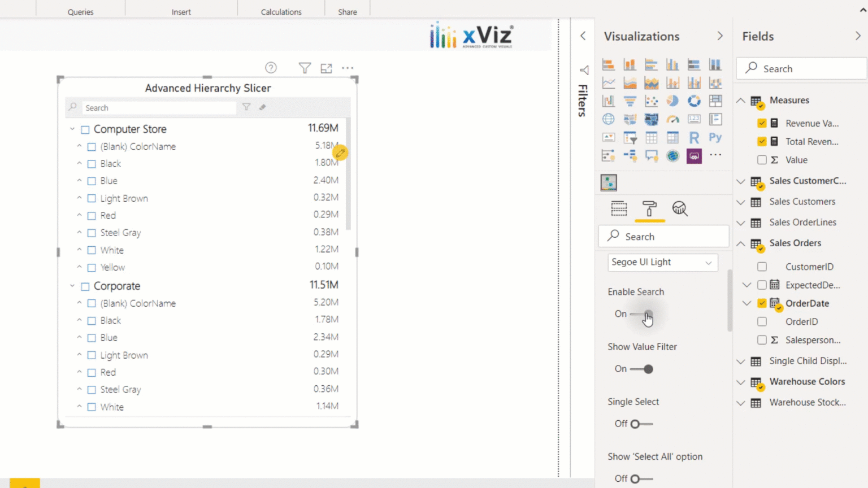This screenshot has height=488, width=868.
Task: Uncheck the Total Revenue measure
Action: (762, 141)
